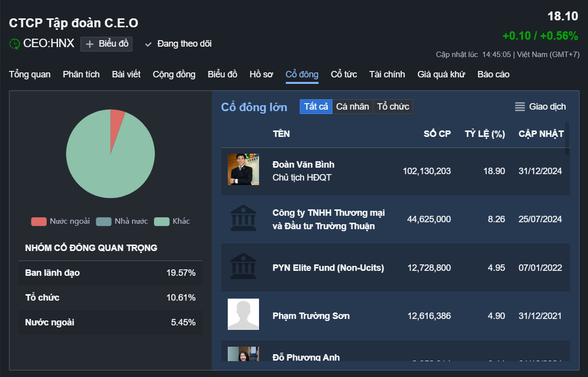Click Đoàn Văn Bình's profile photo

point(243,170)
